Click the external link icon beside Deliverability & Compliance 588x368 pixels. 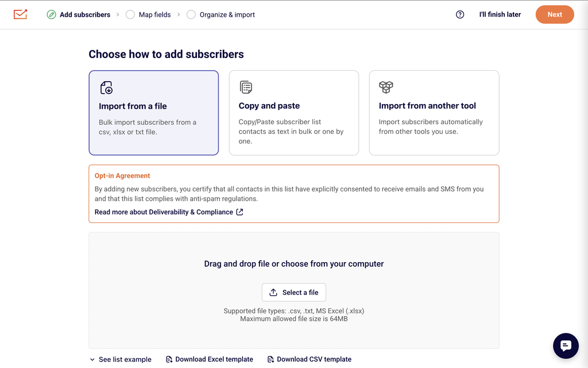[239, 212]
